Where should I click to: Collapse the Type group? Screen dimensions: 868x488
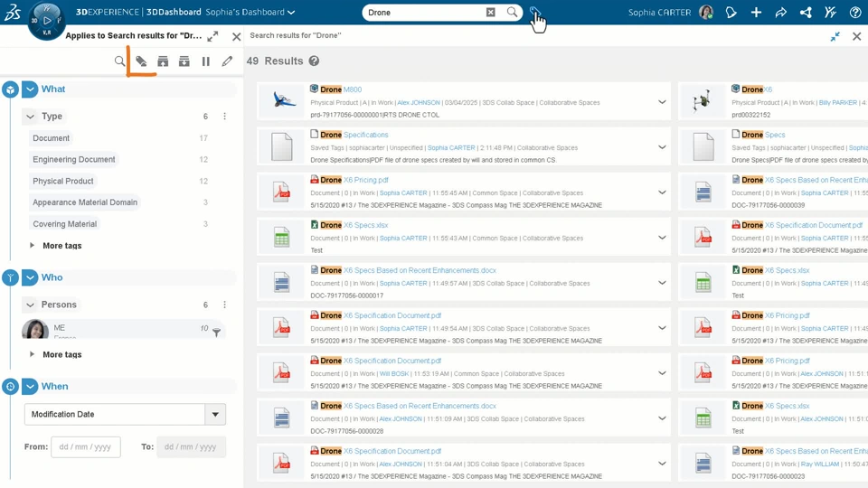pyautogui.click(x=31, y=117)
